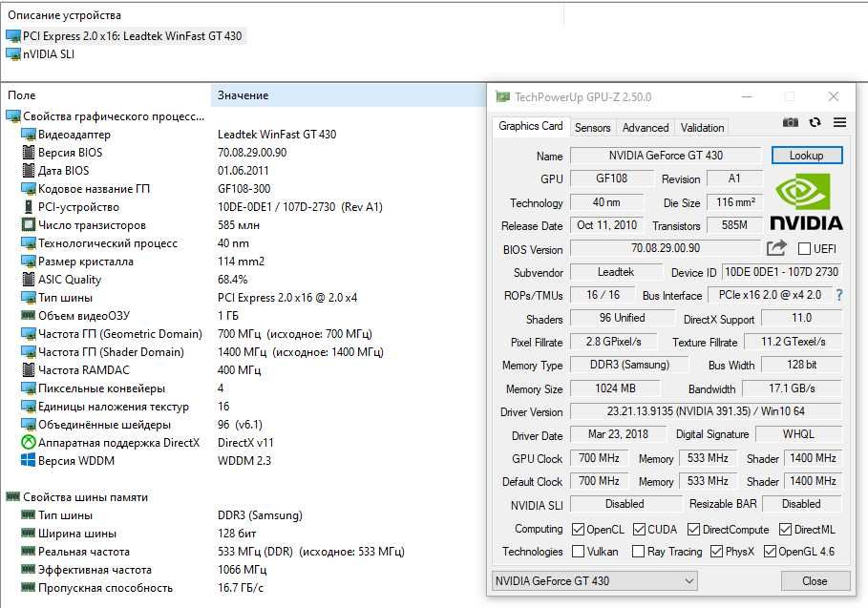This screenshot has height=608, width=868.
Task: Switch to the Sensors tab
Action: pyautogui.click(x=592, y=128)
